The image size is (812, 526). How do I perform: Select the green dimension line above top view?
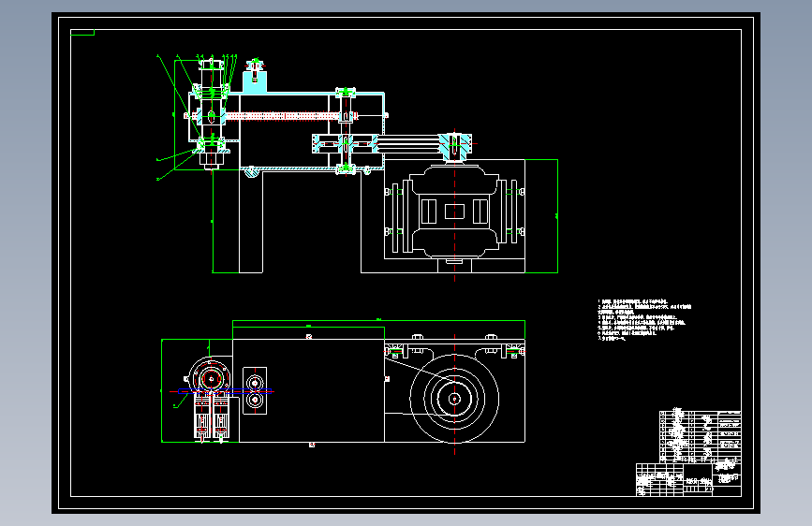pos(378,321)
